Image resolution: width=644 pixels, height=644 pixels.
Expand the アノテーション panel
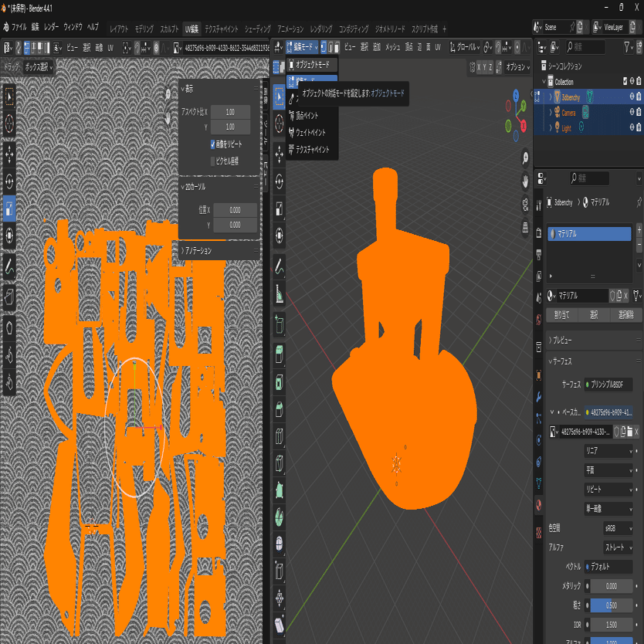(x=220, y=250)
